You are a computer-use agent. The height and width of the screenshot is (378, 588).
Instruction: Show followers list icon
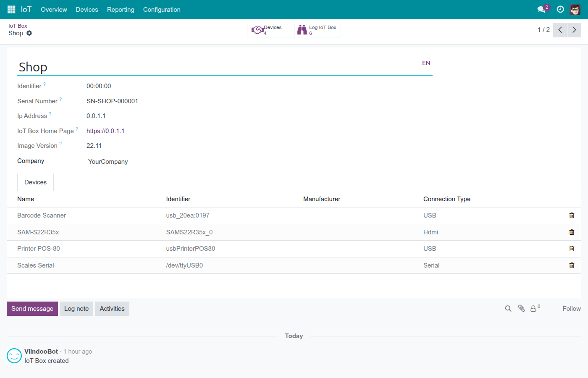pos(535,309)
